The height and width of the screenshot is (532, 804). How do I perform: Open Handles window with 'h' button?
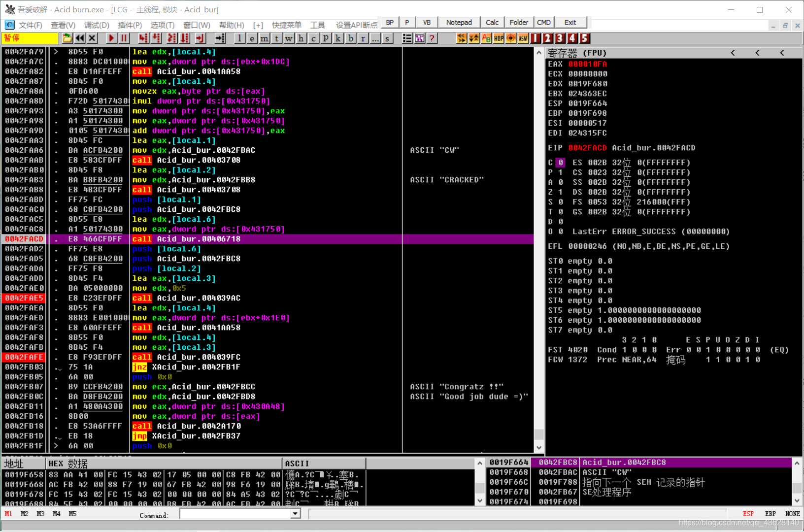[x=301, y=38]
